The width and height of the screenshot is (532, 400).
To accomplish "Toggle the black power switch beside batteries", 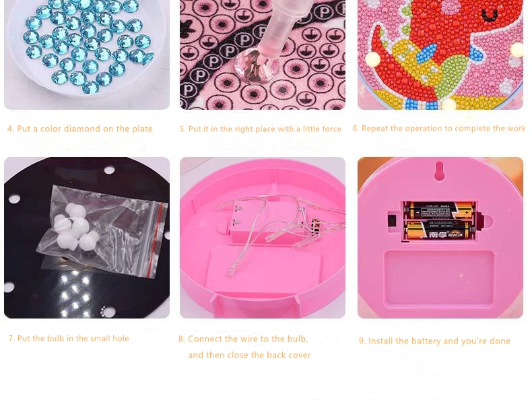I will pyautogui.click(x=393, y=220).
